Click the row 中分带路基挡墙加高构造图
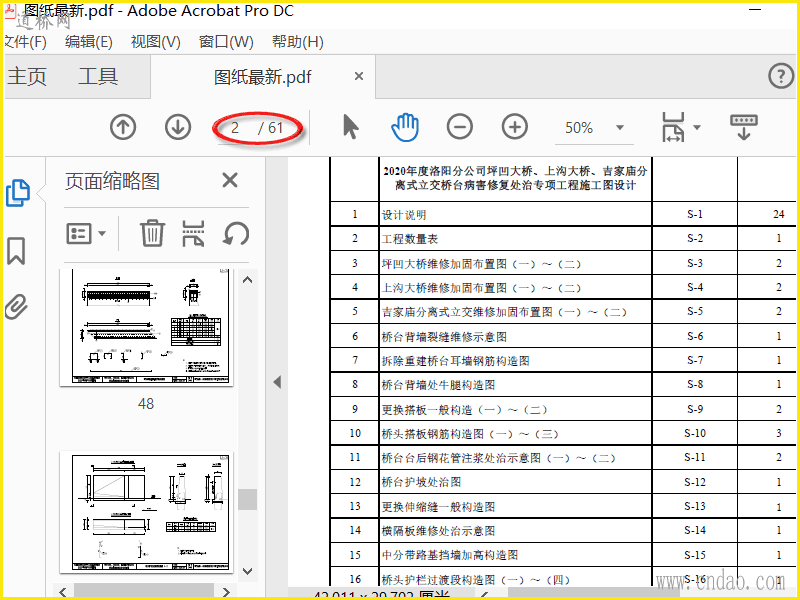The width and height of the screenshot is (800, 600). click(x=563, y=555)
